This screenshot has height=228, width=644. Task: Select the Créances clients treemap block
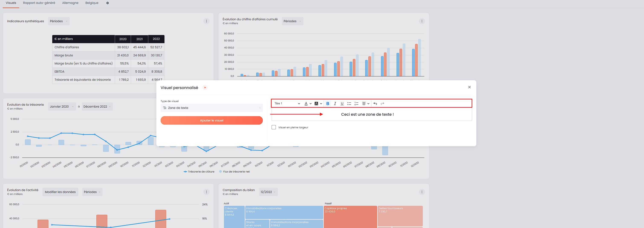pos(234,217)
